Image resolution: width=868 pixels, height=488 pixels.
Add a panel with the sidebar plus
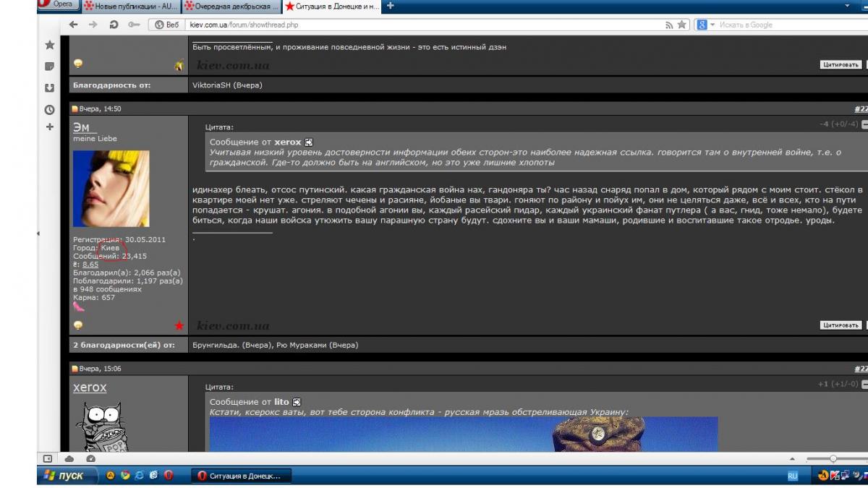click(49, 127)
